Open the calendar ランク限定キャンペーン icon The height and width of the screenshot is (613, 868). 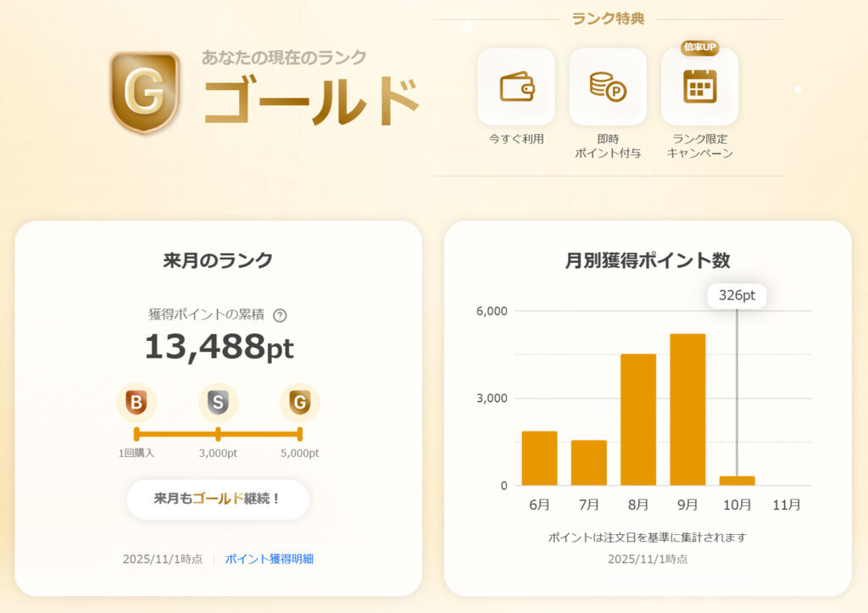coord(699,86)
